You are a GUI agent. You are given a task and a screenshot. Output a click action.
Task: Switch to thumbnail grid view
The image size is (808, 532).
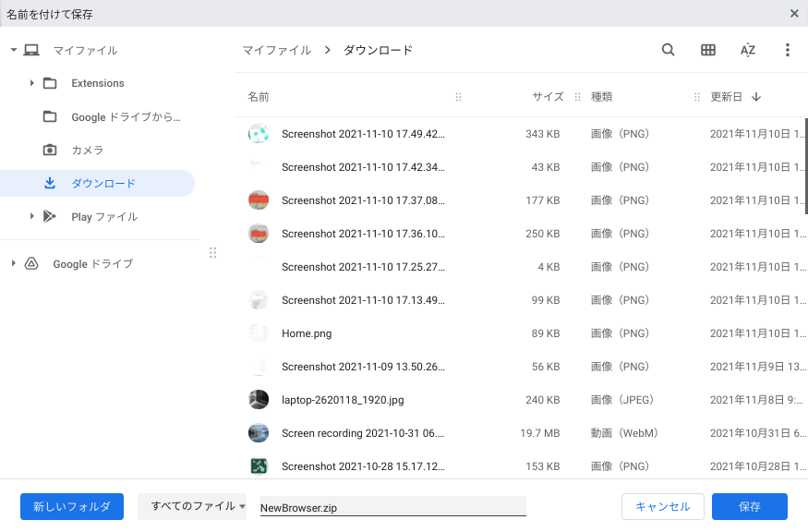pyautogui.click(x=708, y=50)
